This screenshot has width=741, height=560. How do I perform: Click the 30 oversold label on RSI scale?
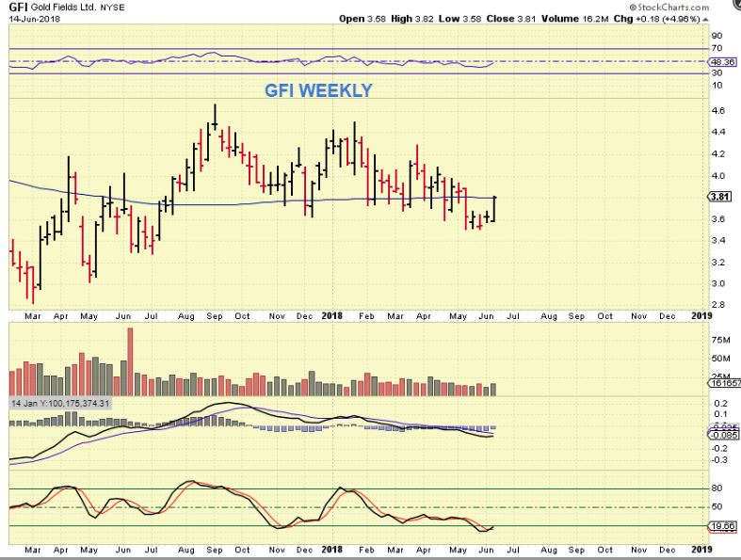(717, 72)
